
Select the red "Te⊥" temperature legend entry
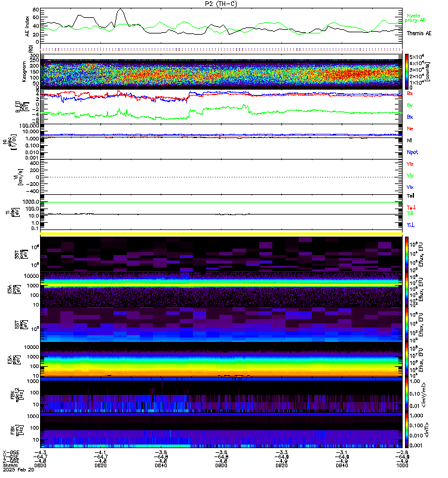click(411, 207)
